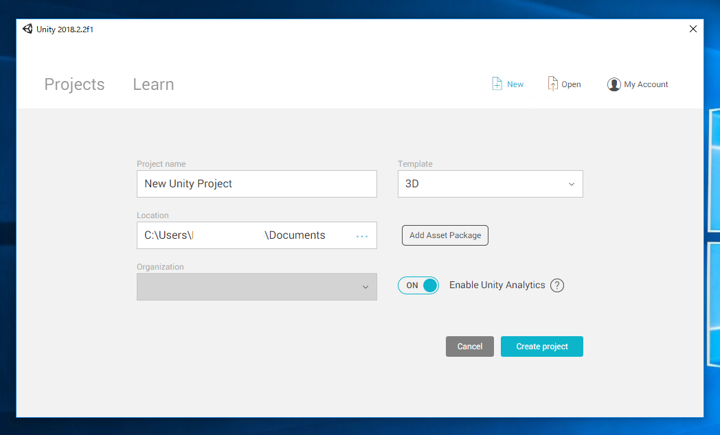Viewport: 720px width, 435px height.
Task: Open the My Account menu label
Action: (x=646, y=85)
